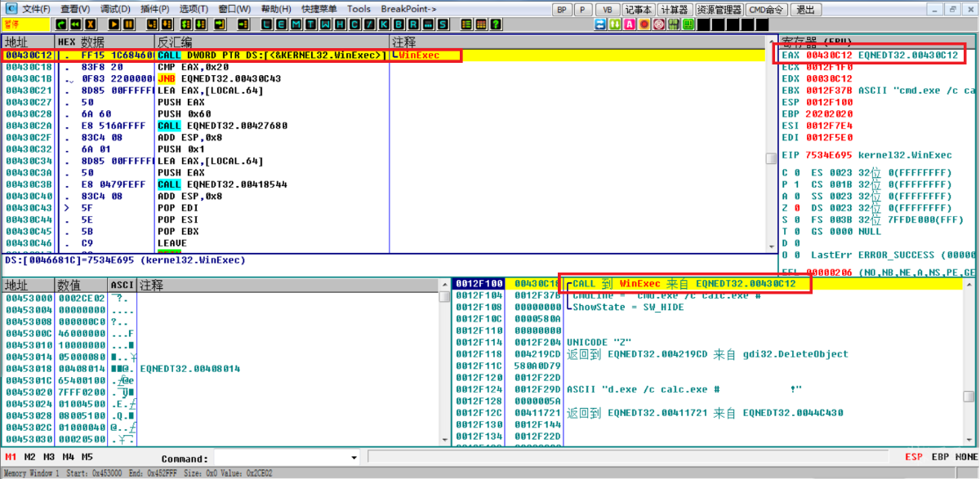This screenshot has height=479, width=980.
Task: Select EBP stack mode at bottom right
Action: coord(941,457)
